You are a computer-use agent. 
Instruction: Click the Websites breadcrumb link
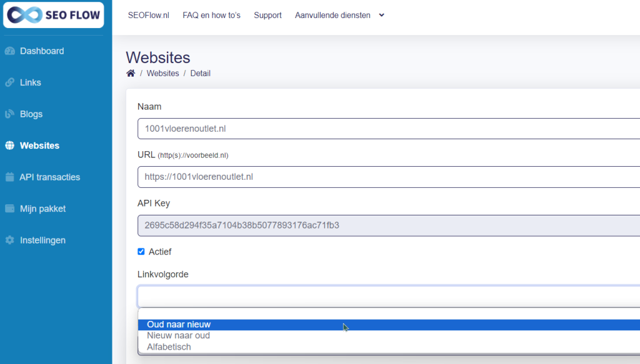(x=163, y=74)
